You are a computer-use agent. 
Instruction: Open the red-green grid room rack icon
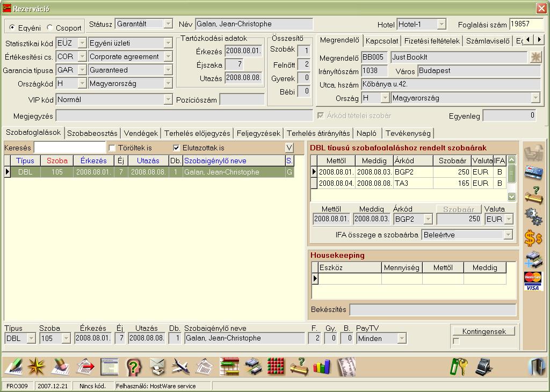point(276,367)
